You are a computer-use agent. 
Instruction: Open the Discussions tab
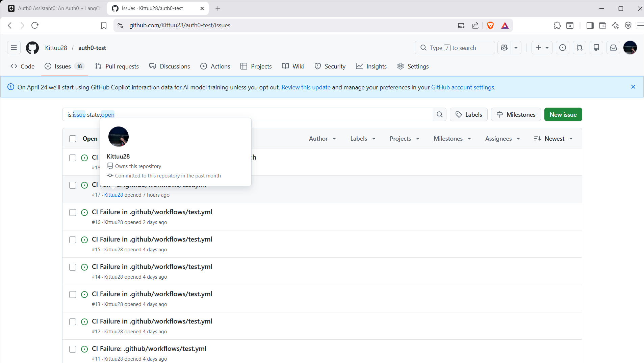170,66
